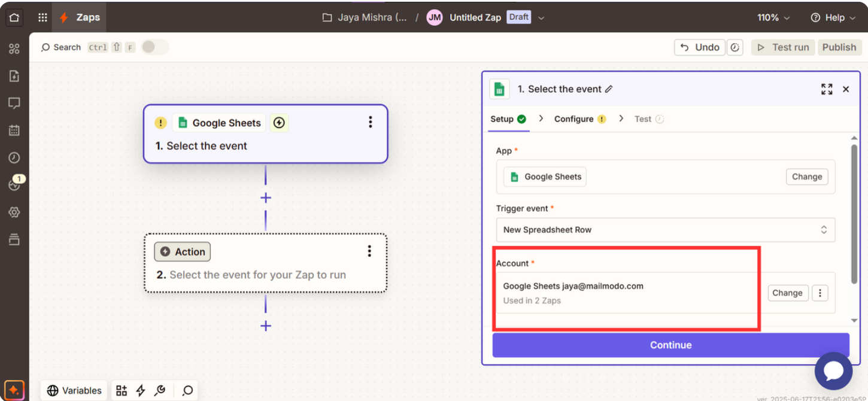Open the 110% zoom level dropdown

pyautogui.click(x=773, y=17)
